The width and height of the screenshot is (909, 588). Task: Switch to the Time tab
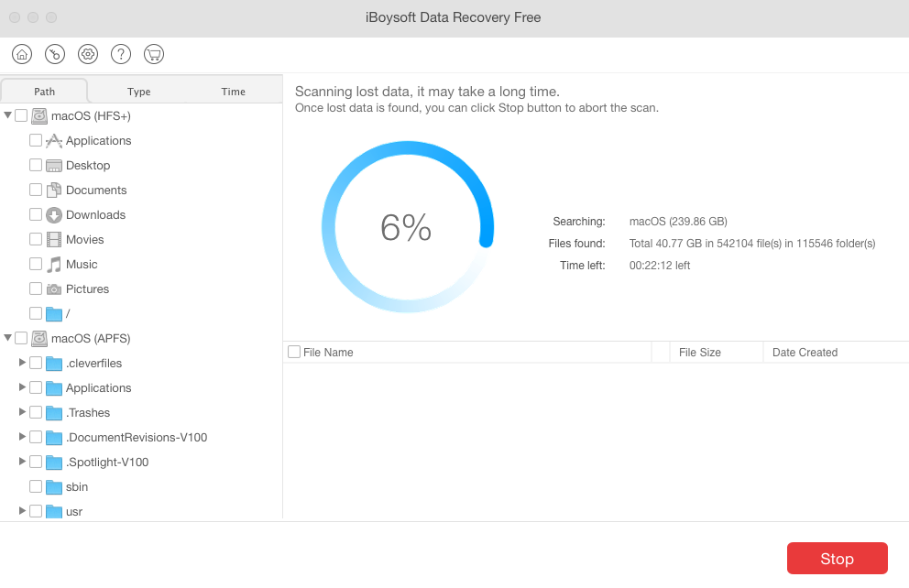point(233,92)
